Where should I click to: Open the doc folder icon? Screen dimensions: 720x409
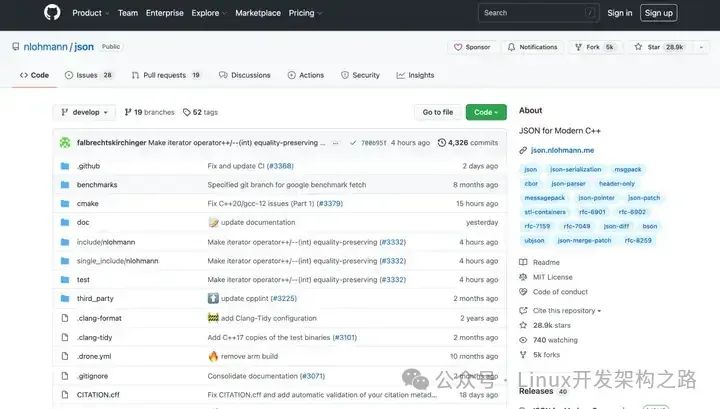(65, 222)
